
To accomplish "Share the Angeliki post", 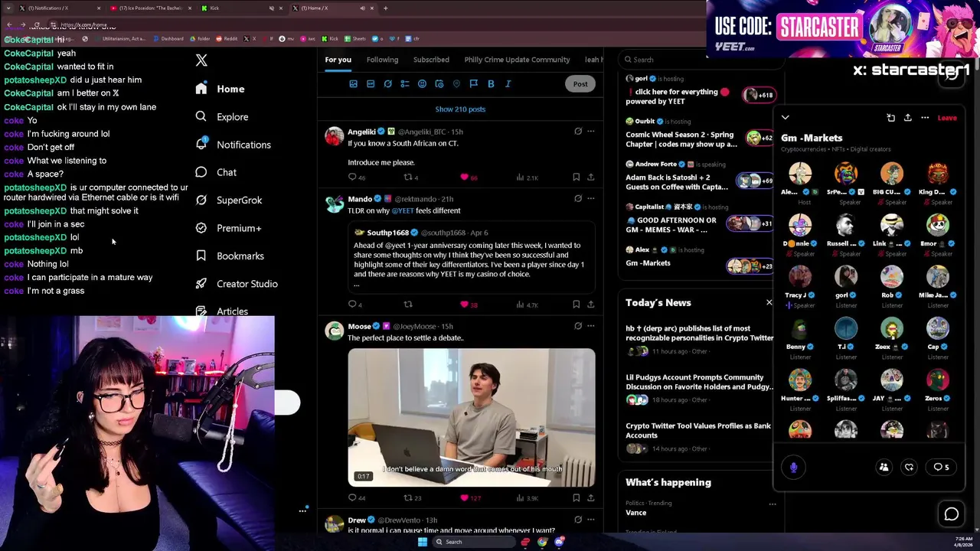I will point(591,178).
